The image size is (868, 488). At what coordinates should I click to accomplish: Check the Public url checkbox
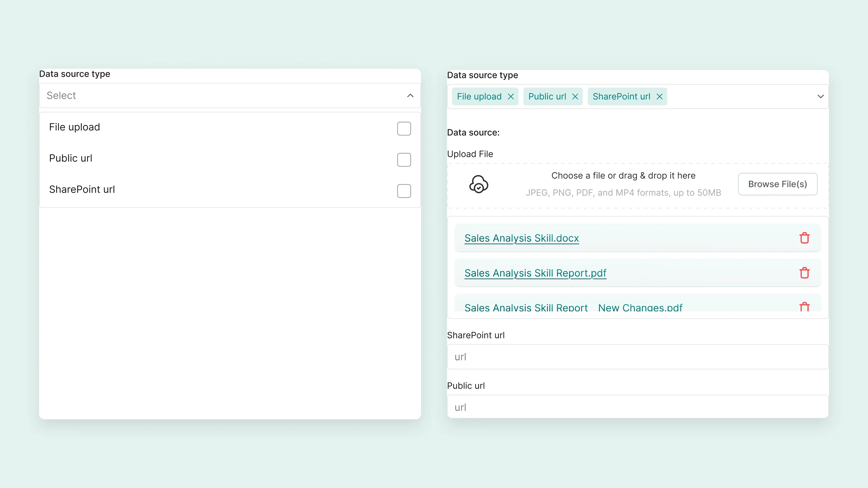[x=404, y=160]
